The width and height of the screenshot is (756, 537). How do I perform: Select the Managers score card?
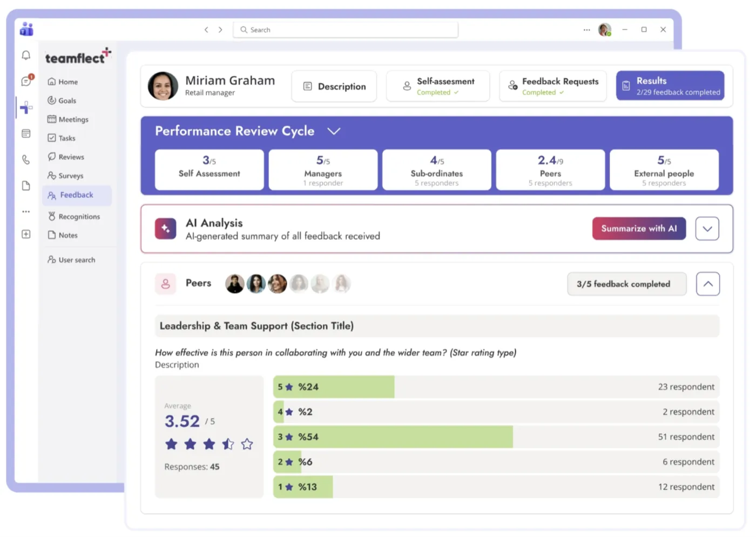(x=323, y=170)
